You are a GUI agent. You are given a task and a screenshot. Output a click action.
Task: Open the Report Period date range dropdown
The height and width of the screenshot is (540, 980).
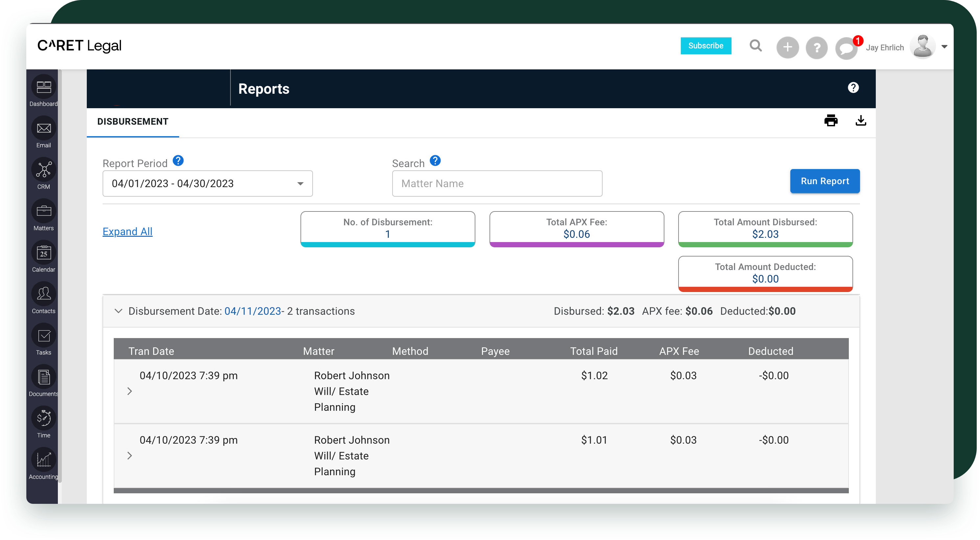(x=208, y=184)
